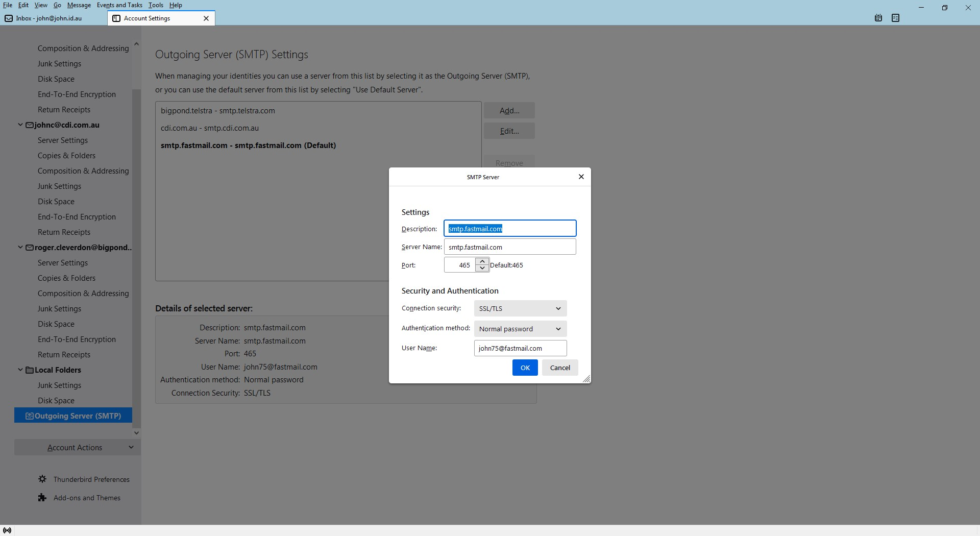980x536 pixels.
Task: Collapse the Local Folders tree
Action: tap(20, 370)
